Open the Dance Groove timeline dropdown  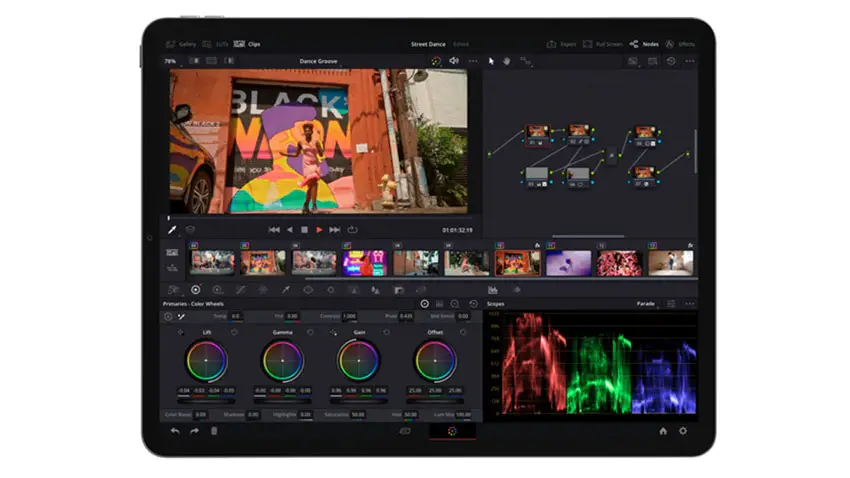tap(319, 61)
